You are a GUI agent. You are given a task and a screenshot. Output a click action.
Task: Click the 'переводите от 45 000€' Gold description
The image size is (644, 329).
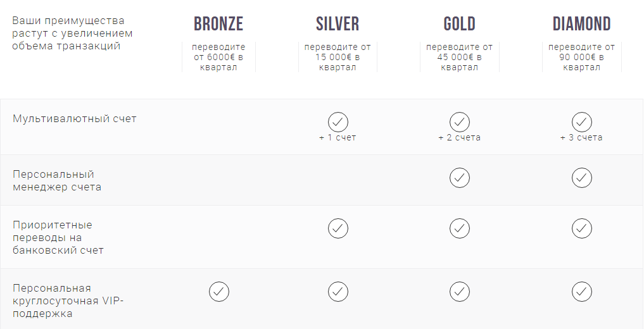coord(460,57)
